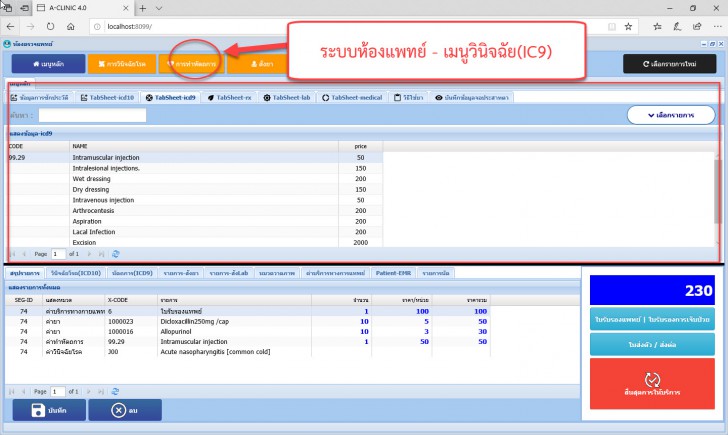Open the first orange diagnosis button
Image resolution: width=728 pixels, height=435 pixels.
coord(122,64)
